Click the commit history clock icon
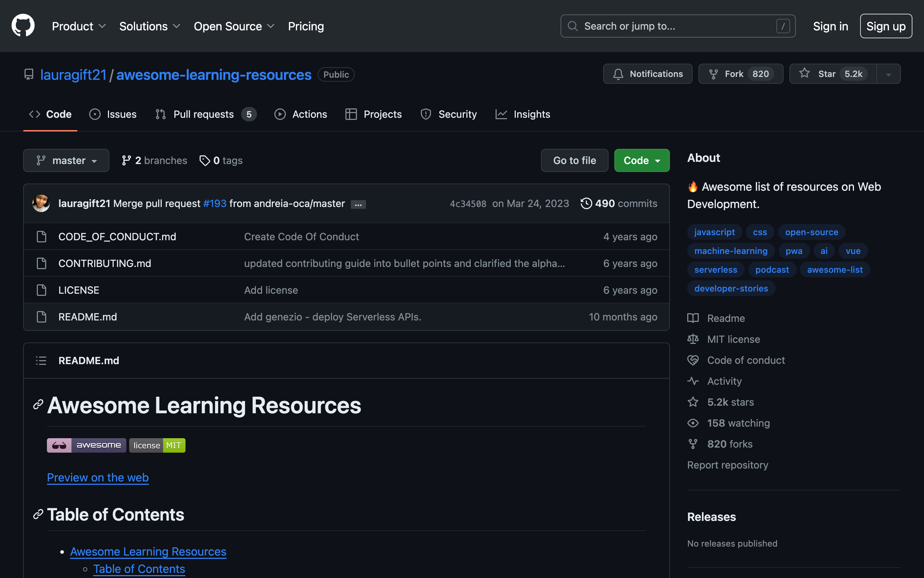Screen dimensions: 924x578 (587, 203)
